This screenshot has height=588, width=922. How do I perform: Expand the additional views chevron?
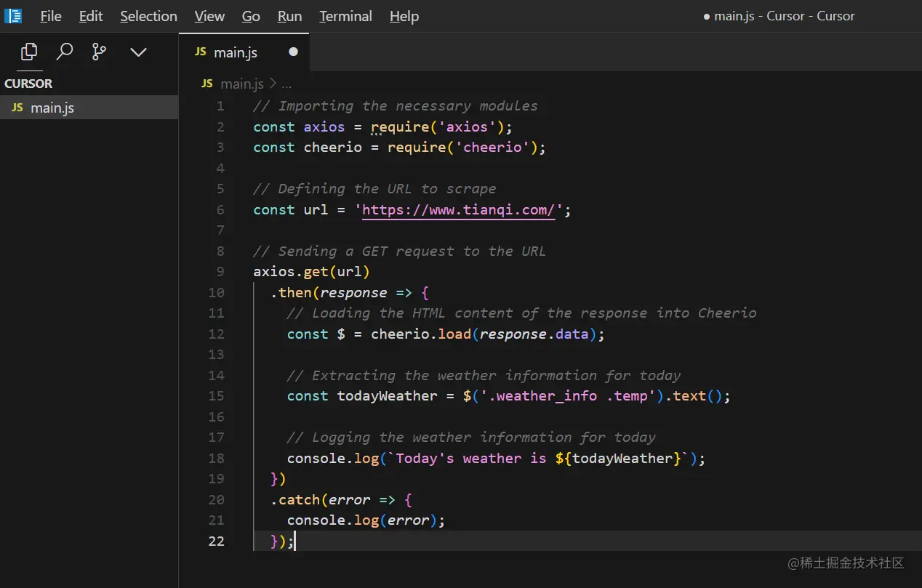[x=138, y=52]
